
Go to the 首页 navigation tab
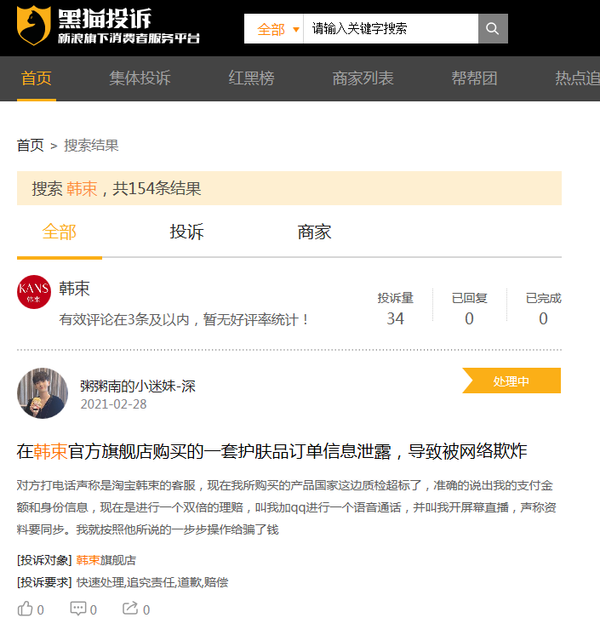[36, 78]
